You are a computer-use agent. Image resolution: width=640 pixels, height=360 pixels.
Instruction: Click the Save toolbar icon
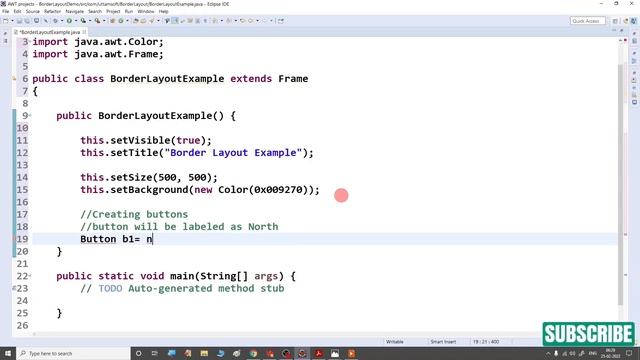tap(19, 21)
